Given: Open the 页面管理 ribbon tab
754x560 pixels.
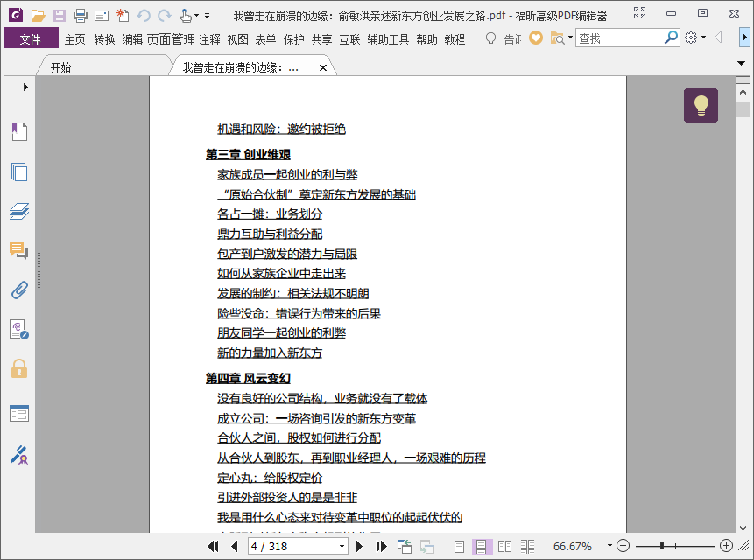Looking at the screenshot, I should coord(171,38).
